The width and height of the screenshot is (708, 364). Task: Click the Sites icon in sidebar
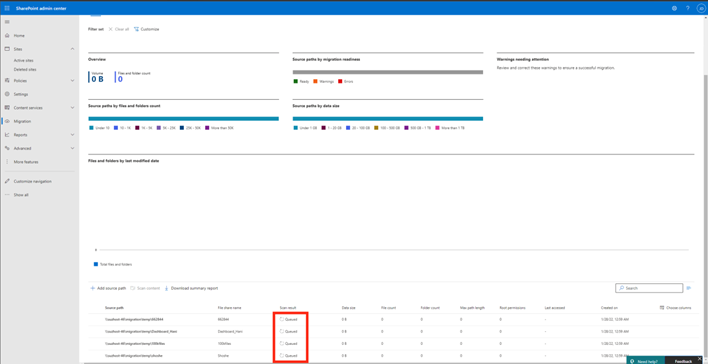point(7,49)
